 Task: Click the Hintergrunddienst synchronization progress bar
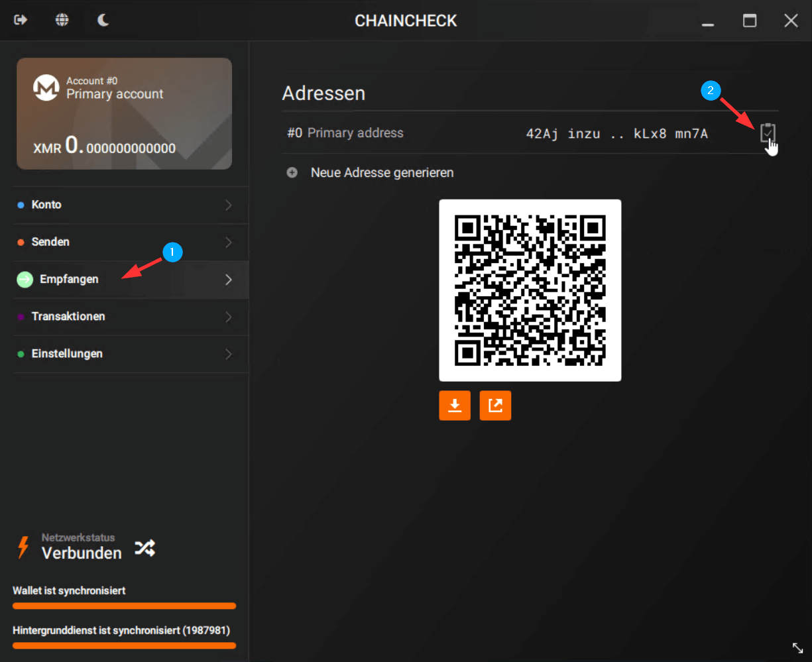pyautogui.click(x=124, y=645)
